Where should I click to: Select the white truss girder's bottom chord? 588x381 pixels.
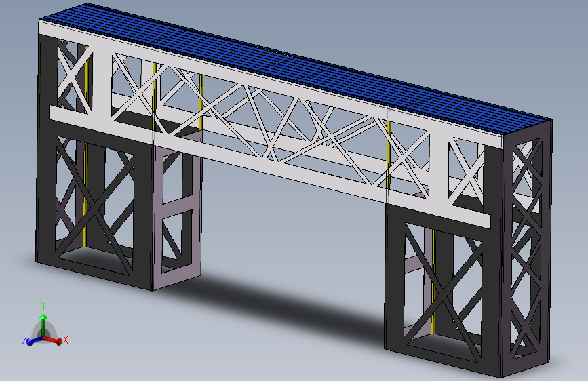[x=270, y=167]
